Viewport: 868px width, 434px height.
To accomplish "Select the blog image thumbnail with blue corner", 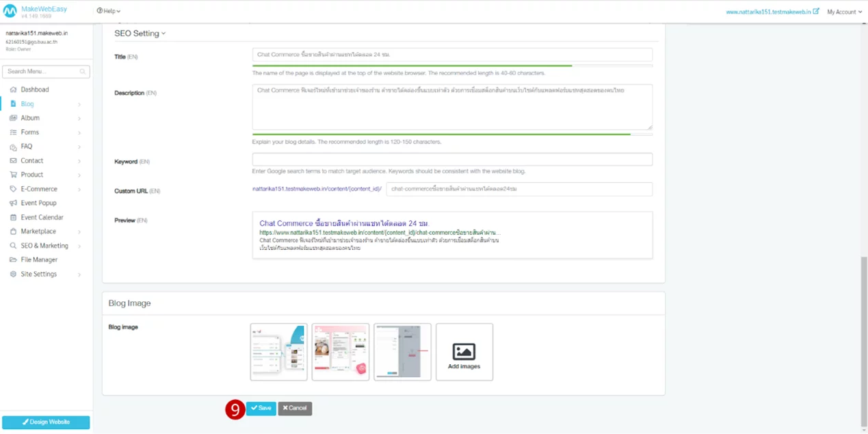I will tap(279, 352).
